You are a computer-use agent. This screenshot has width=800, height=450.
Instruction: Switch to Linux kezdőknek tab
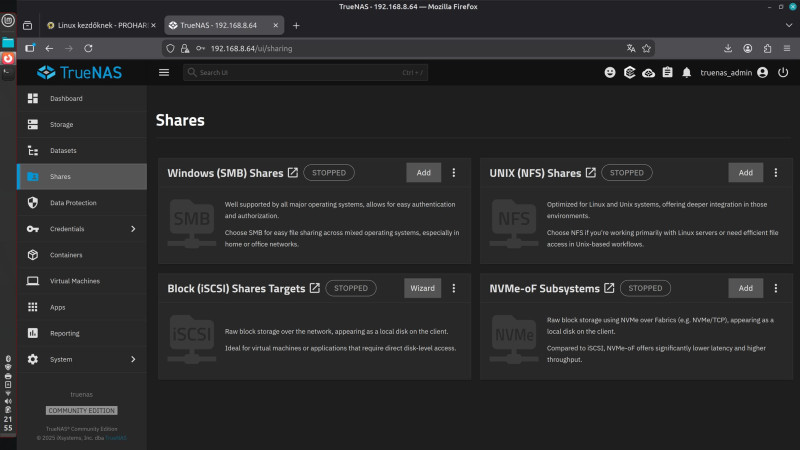(x=101, y=25)
